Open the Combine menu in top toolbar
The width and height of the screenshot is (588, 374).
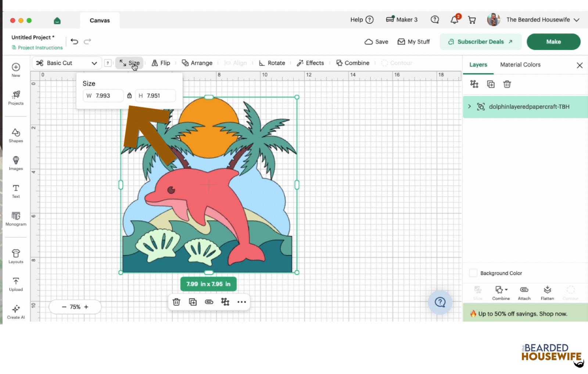tap(353, 63)
